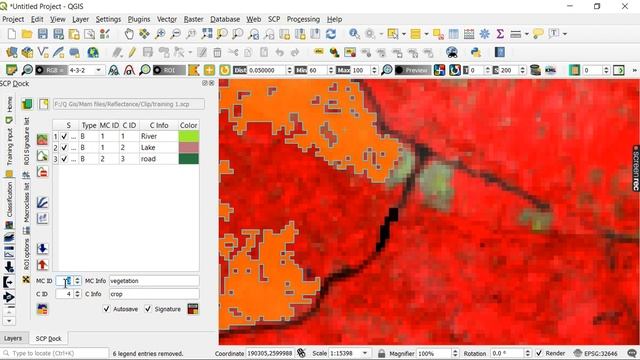The height and width of the screenshot is (360, 640).
Task: Save ROI to training input icon
Action: click(193, 309)
